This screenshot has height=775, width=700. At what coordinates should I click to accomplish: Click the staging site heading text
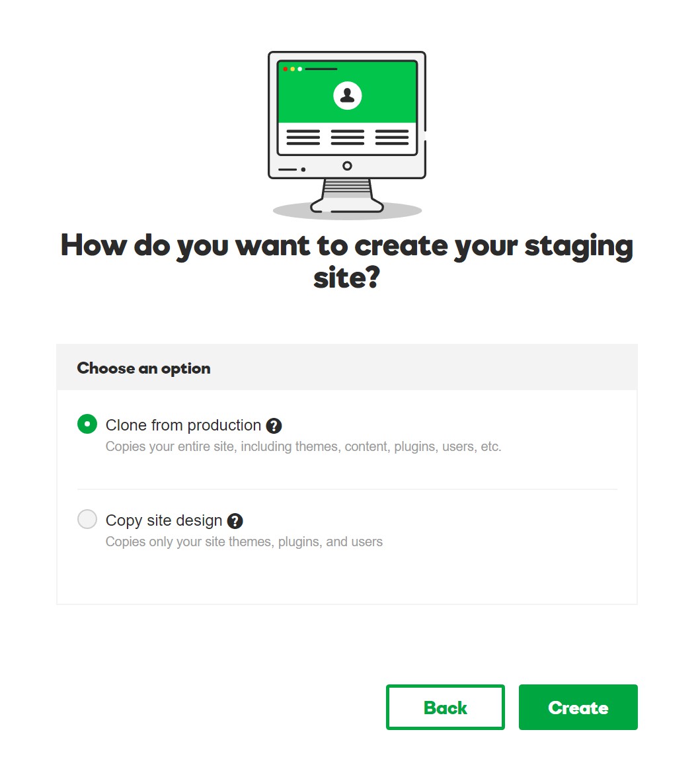[347, 261]
